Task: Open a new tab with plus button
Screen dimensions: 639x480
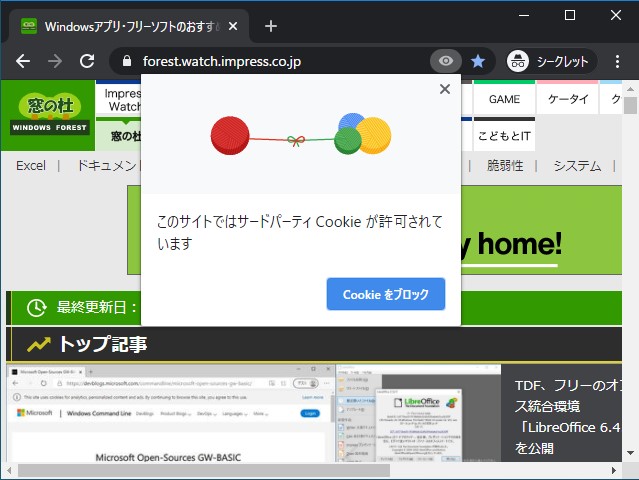Action: pyautogui.click(x=271, y=26)
